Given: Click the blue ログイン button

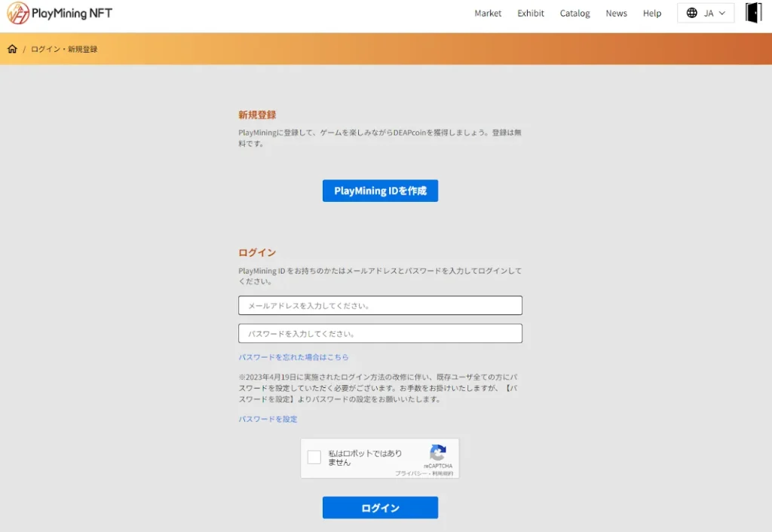Looking at the screenshot, I should tap(380, 507).
